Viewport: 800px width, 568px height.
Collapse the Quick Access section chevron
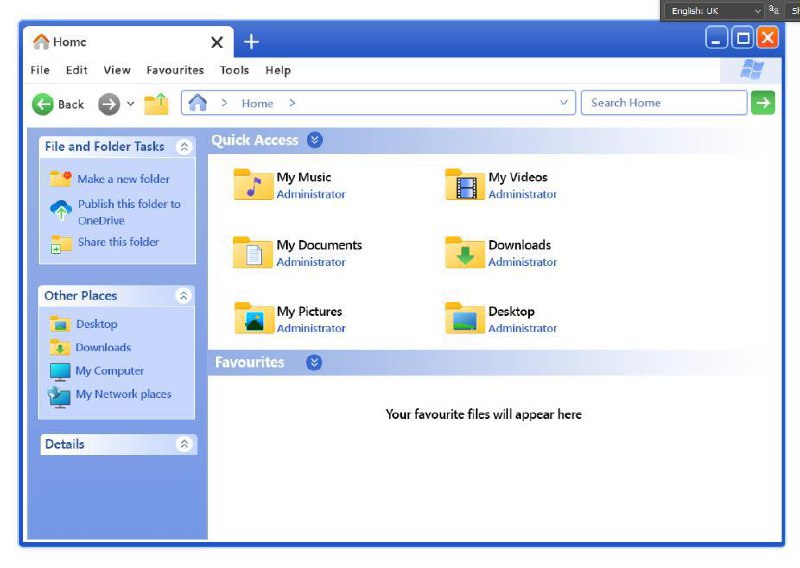[x=315, y=140]
